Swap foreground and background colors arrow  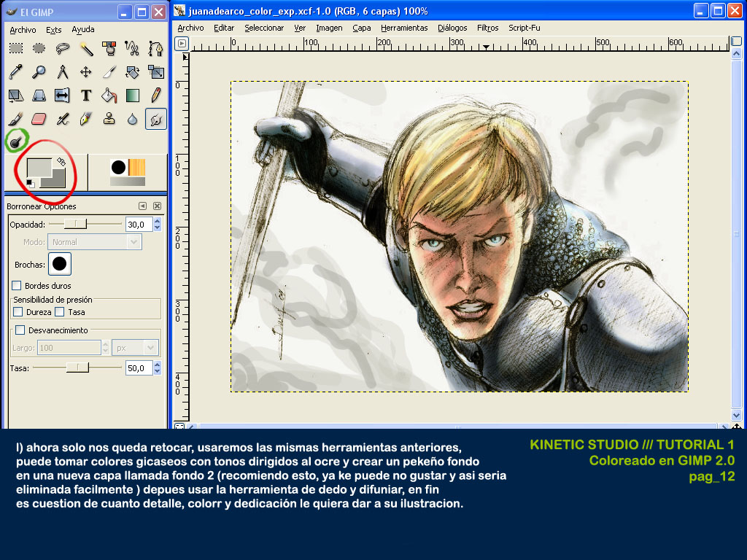[61, 162]
